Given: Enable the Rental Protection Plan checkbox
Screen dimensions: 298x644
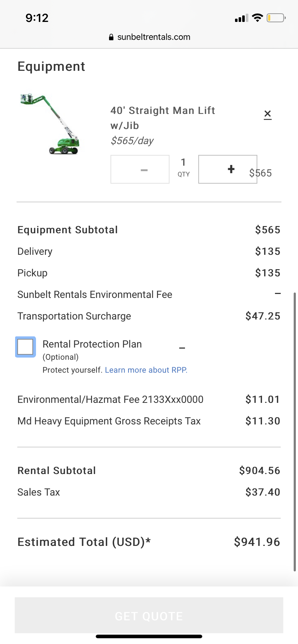Looking at the screenshot, I should [x=26, y=347].
